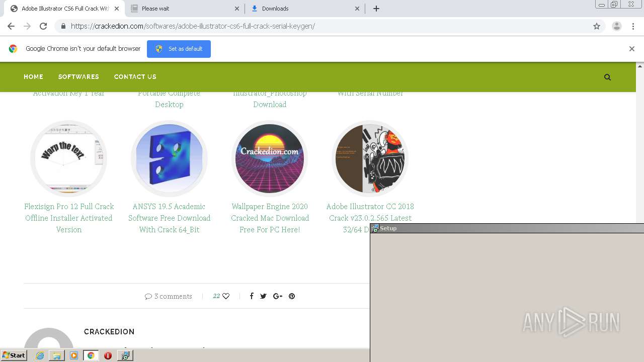Open the site search magnifier icon
Viewport: 644px width, 362px height.
coord(607,77)
